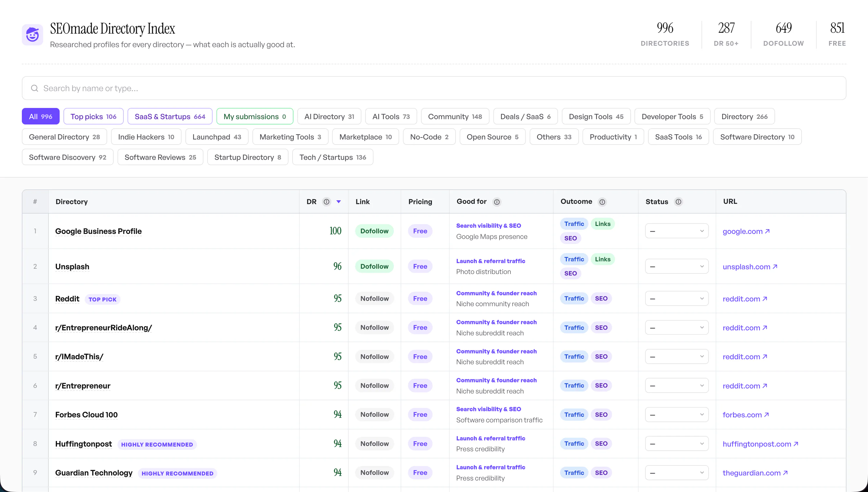The width and height of the screenshot is (868, 492).
Task: Select the All 996 filter
Action: coord(40,117)
